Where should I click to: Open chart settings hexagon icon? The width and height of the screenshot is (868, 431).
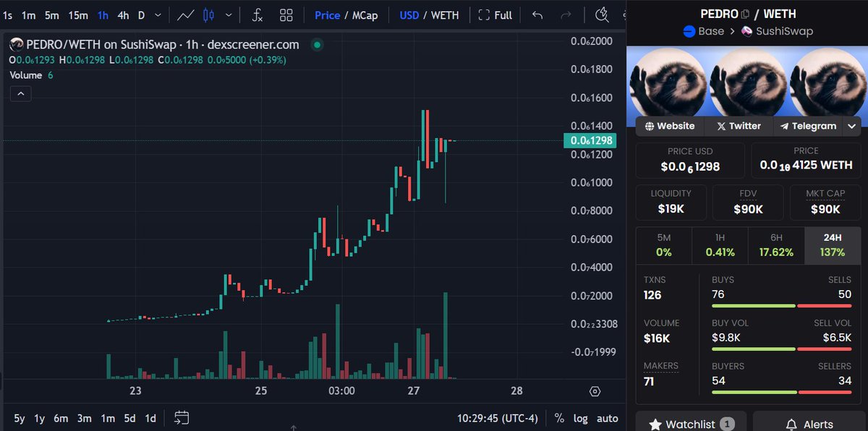(595, 391)
